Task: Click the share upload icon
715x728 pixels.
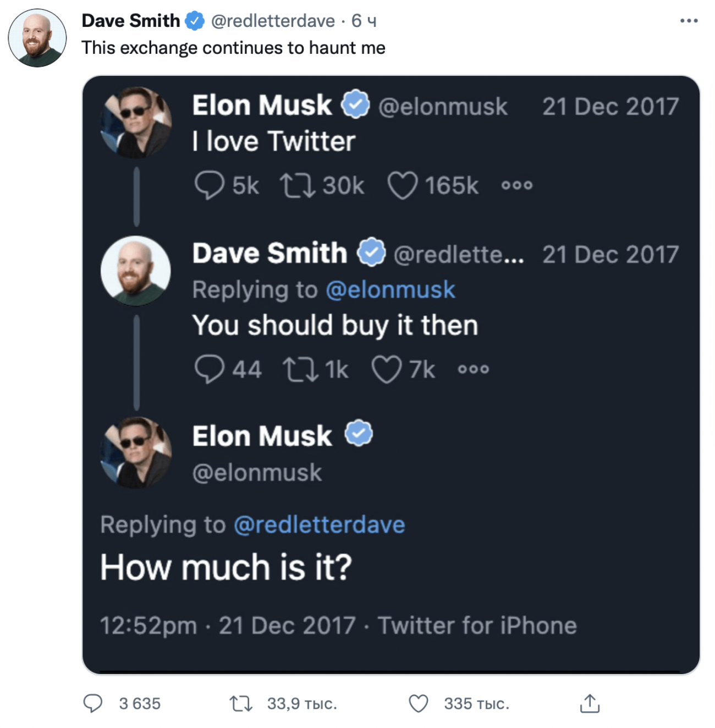Action: 590,703
